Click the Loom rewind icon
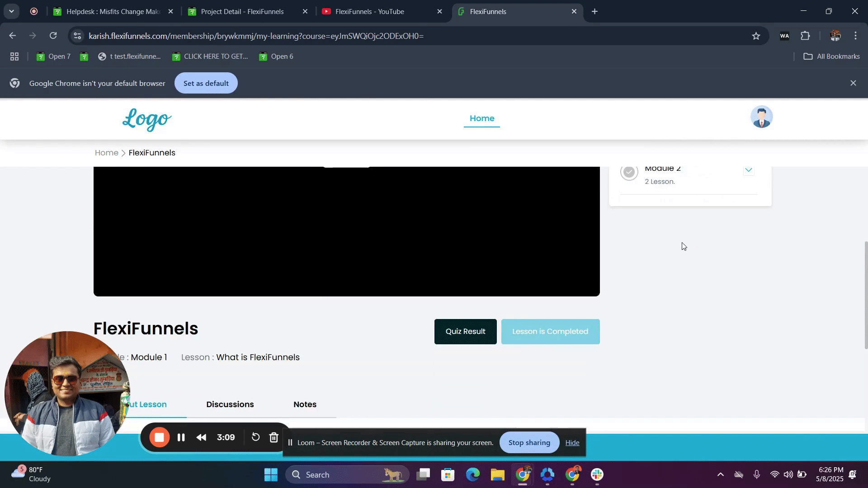 pyautogui.click(x=202, y=437)
